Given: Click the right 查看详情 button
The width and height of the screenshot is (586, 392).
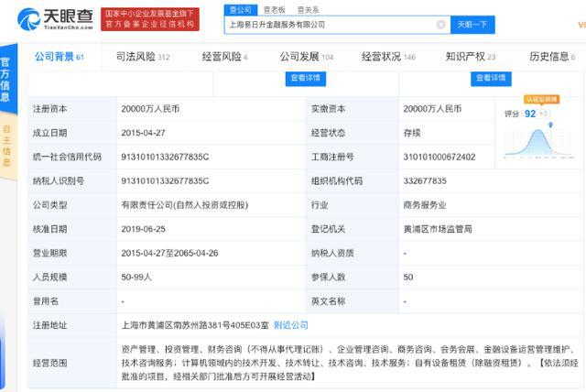Looking at the screenshot, I should click(491, 78).
